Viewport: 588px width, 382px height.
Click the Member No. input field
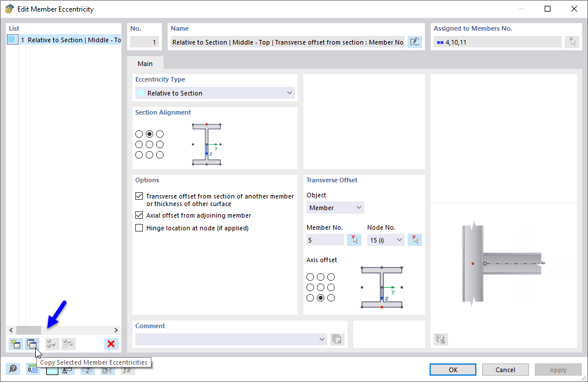click(325, 240)
